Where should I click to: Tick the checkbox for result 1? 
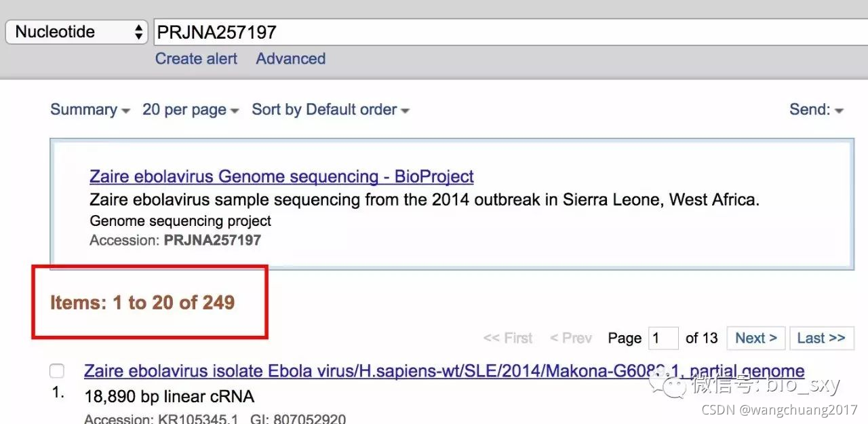[57, 371]
